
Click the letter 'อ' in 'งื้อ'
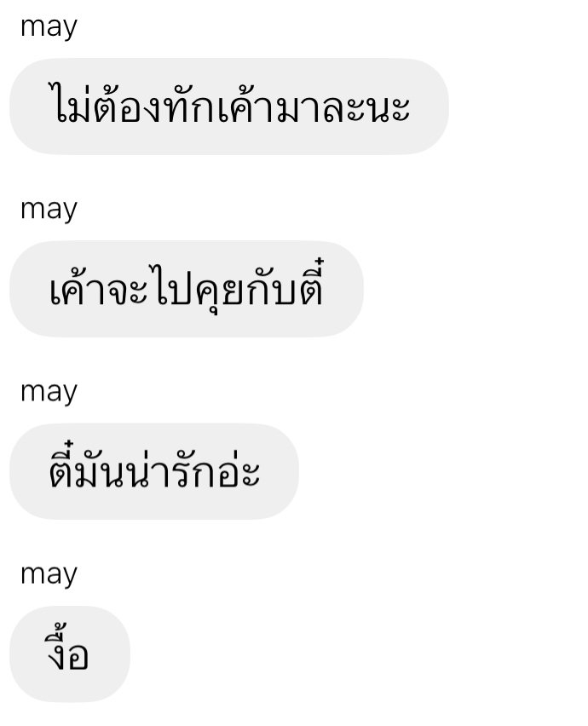click(79, 656)
